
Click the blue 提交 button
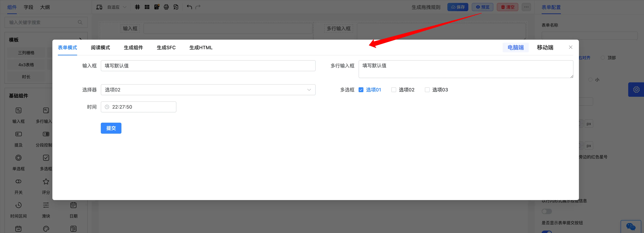click(111, 128)
